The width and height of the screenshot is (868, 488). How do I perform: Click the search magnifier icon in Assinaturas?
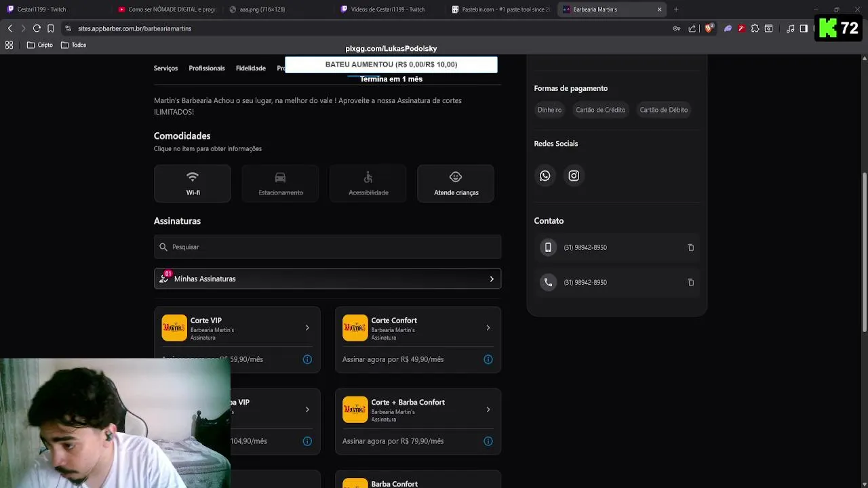pyautogui.click(x=163, y=247)
